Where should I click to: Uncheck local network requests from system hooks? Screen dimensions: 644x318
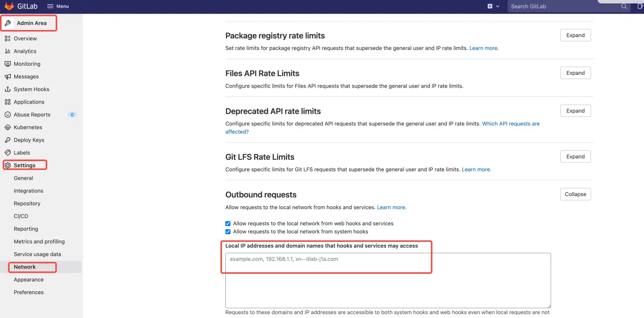(228, 232)
